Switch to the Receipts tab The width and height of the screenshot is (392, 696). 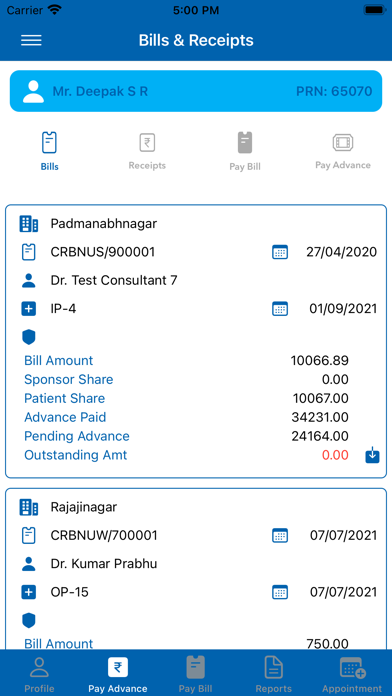pyautogui.click(x=147, y=151)
